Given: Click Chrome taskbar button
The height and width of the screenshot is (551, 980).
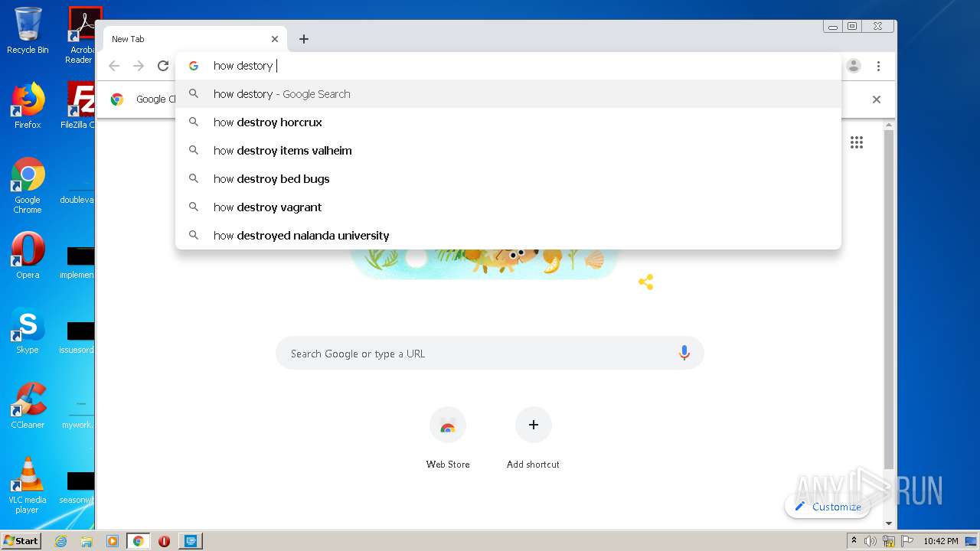Looking at the screenshot, I should (x=139, y=541).
